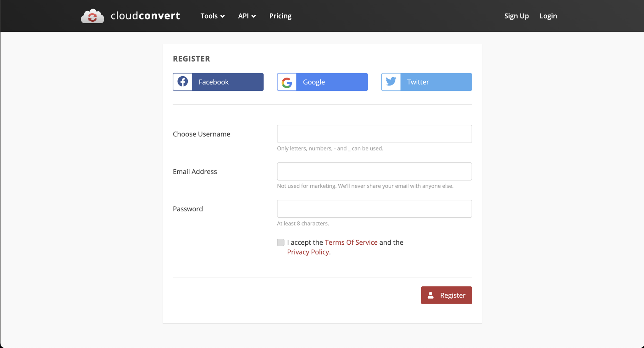Open Sign Up in the navigation bar
The image size is (644, 348).
coord(516,16)
